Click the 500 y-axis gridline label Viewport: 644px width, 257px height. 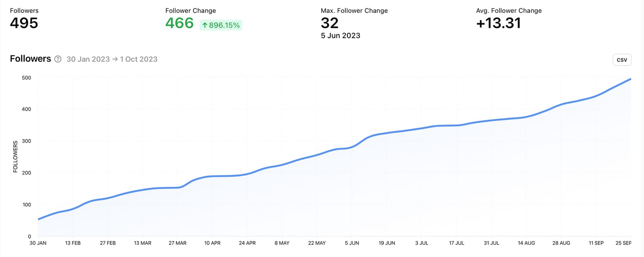[x=26, y=78]
